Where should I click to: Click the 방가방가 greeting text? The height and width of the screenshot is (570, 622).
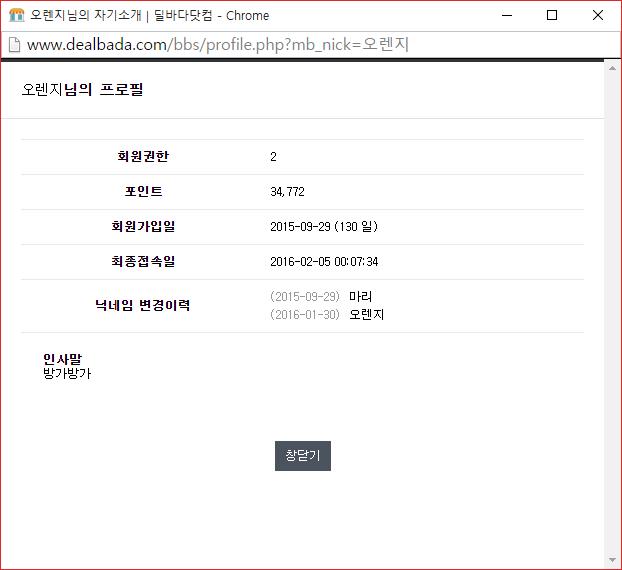67,374
